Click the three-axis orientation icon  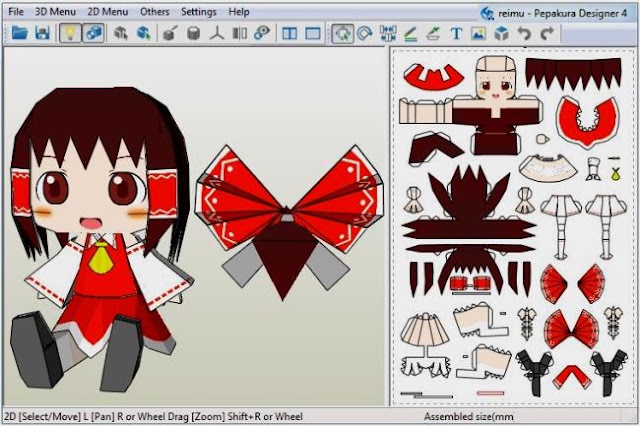point(217,33)
